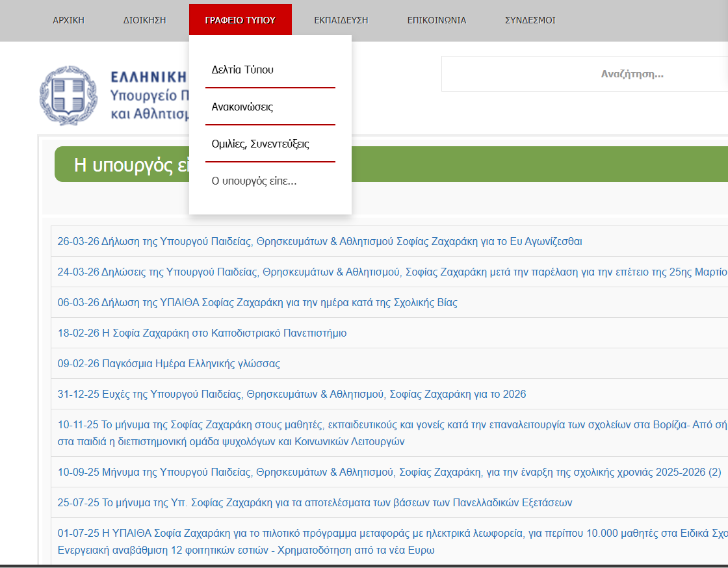Go to the ΕΠΙΚΟΙΝΩΝΙΑ page
The image size is (728, 568).
(x=436, y=20)
